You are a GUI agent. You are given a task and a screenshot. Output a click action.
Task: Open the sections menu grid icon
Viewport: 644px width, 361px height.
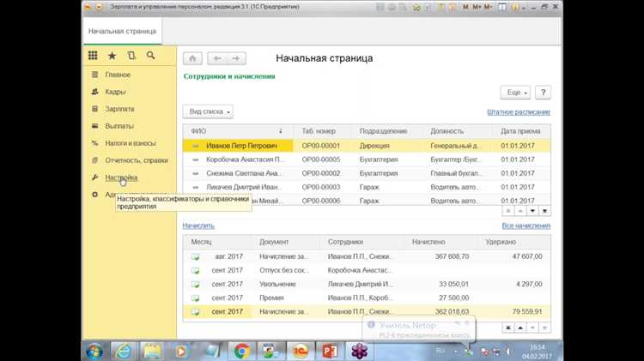[x=93, y=56]
